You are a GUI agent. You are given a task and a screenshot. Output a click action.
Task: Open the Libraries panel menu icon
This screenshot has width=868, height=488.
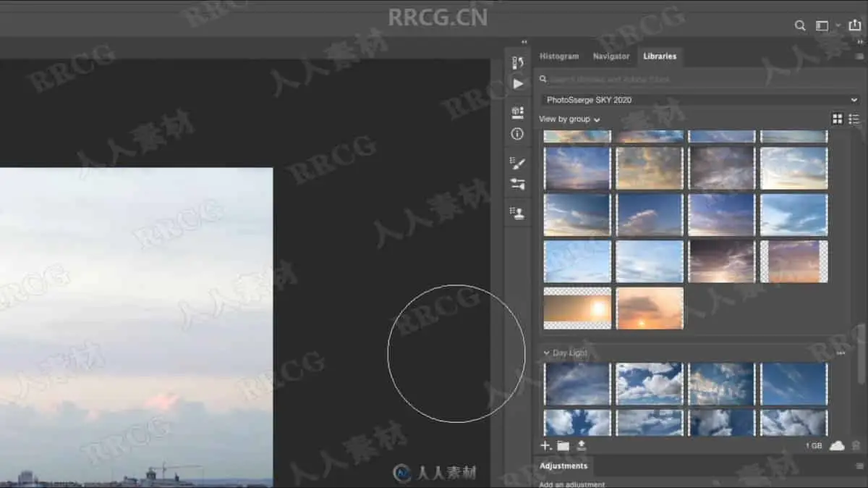coord(859,56)
